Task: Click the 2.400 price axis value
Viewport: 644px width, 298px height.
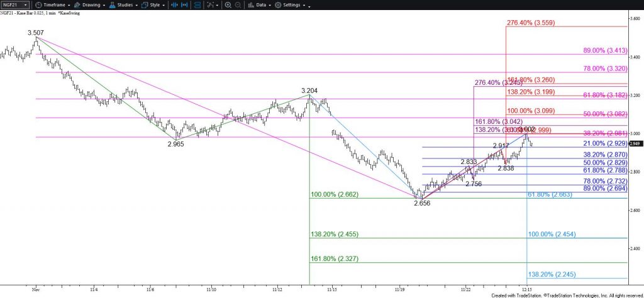Action: pyautogui.click(x=635, y=249)
